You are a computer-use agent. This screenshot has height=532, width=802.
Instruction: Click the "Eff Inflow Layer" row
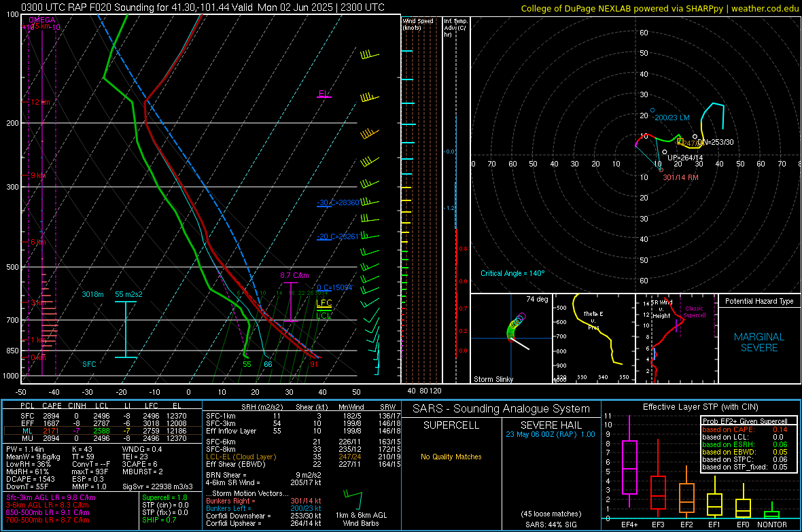(303, 431)
